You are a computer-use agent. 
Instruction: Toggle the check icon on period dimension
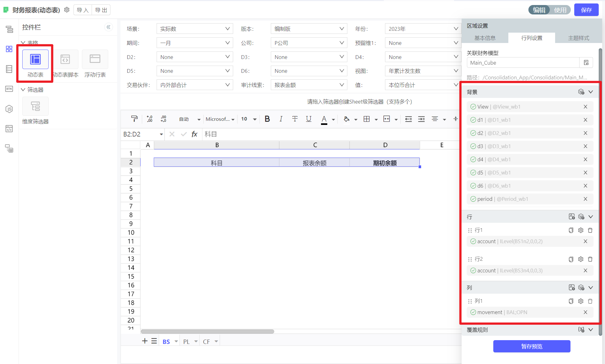pyautogui.click(x=473, y=199)
